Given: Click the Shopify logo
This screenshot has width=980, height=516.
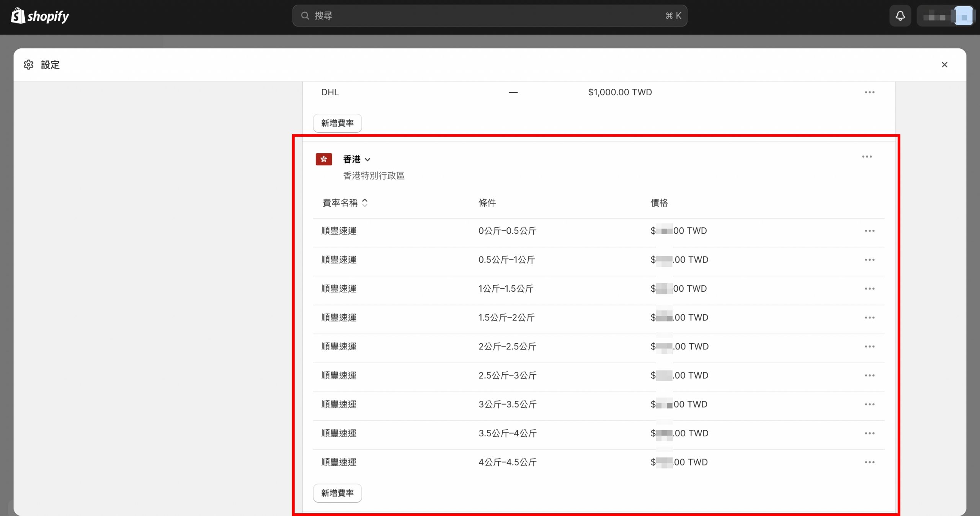Looking at the screenshot, I should [40, 16].
